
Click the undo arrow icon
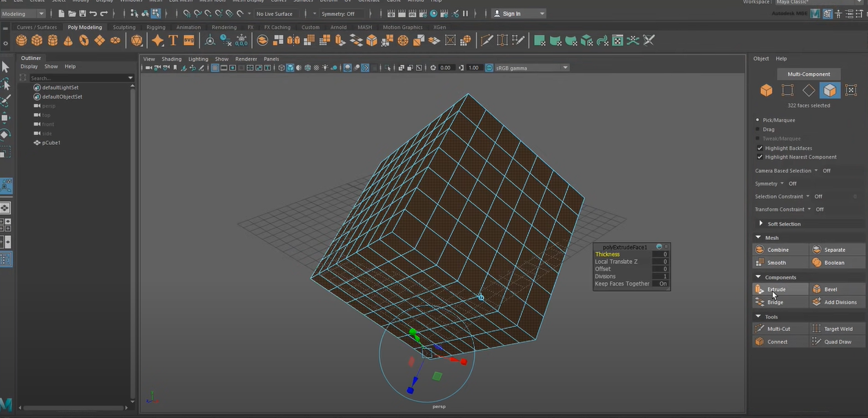point(93,14)
